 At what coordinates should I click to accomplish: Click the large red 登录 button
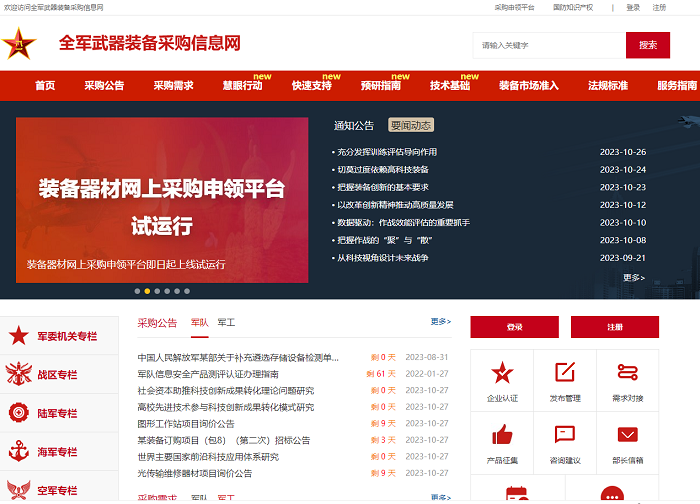pyautogui.click(x=514, y=327)
